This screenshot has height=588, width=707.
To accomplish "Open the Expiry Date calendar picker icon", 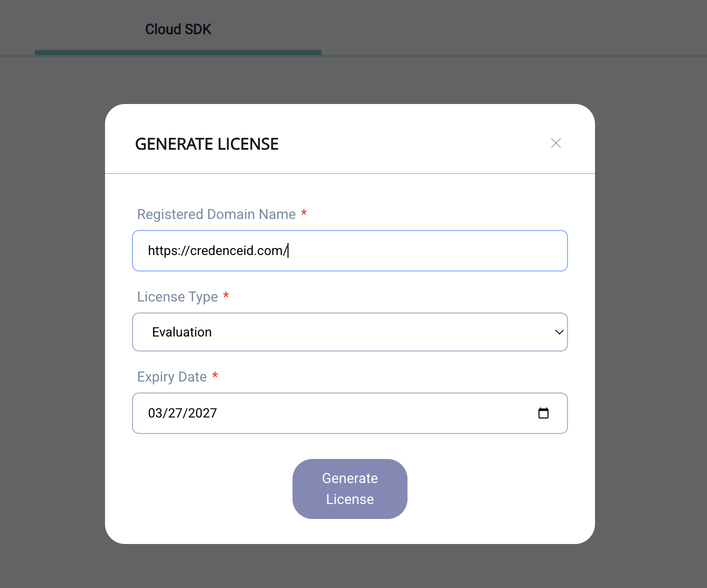I will pos(543,413).
